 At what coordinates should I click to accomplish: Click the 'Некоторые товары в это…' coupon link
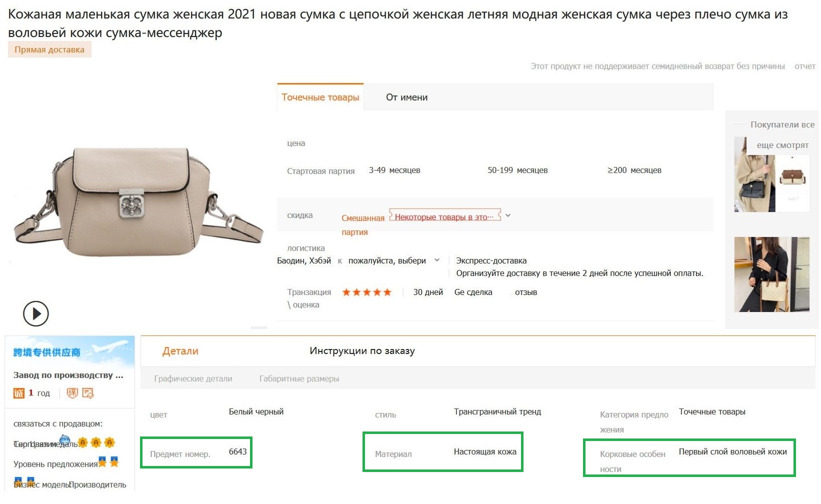click(444, 217)
